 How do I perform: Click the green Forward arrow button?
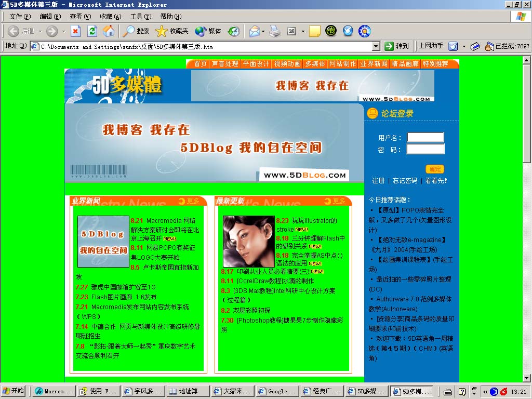[x=52, y=31]
